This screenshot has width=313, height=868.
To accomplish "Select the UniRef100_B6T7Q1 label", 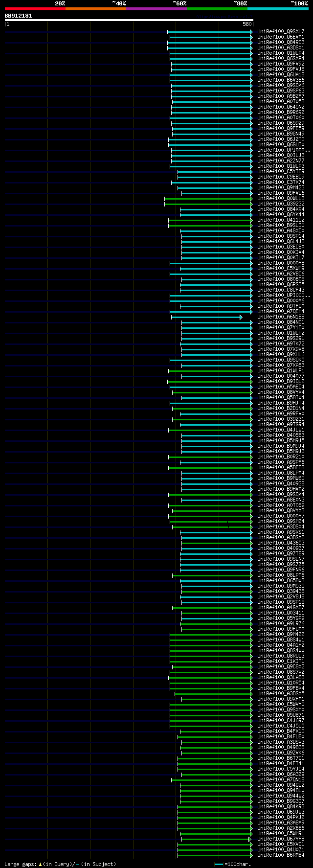I will (281, 758).
